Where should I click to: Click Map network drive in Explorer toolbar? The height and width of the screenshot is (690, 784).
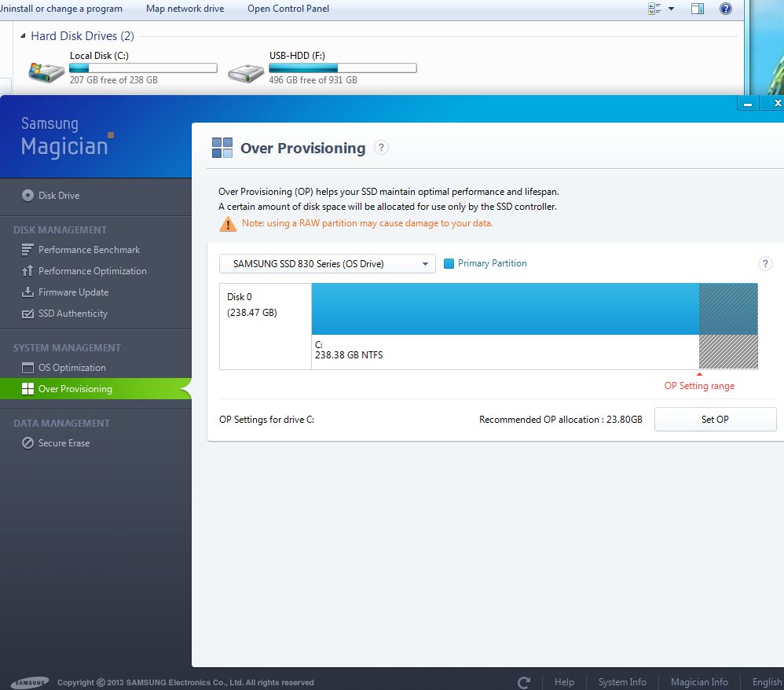pyautogui.click(x=185, y=9)
